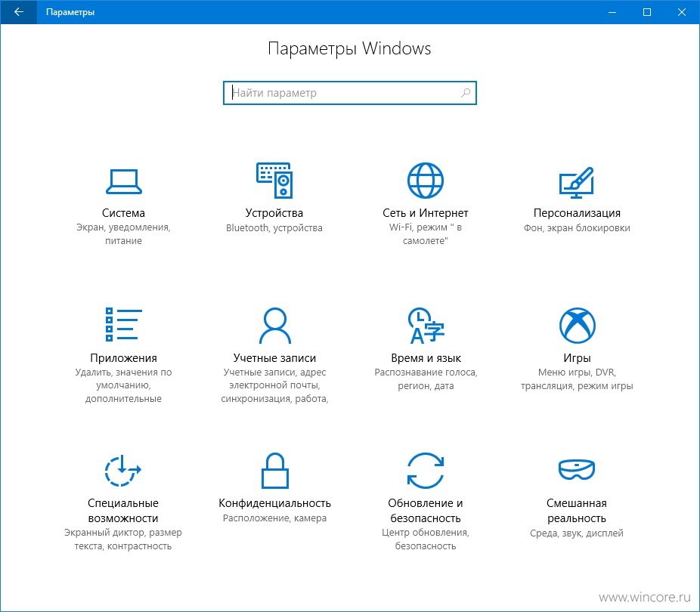The height and width of the screenshot is (612, 700).
Task: Open the Network and Internet globe icon
Action: click(426, 181)
